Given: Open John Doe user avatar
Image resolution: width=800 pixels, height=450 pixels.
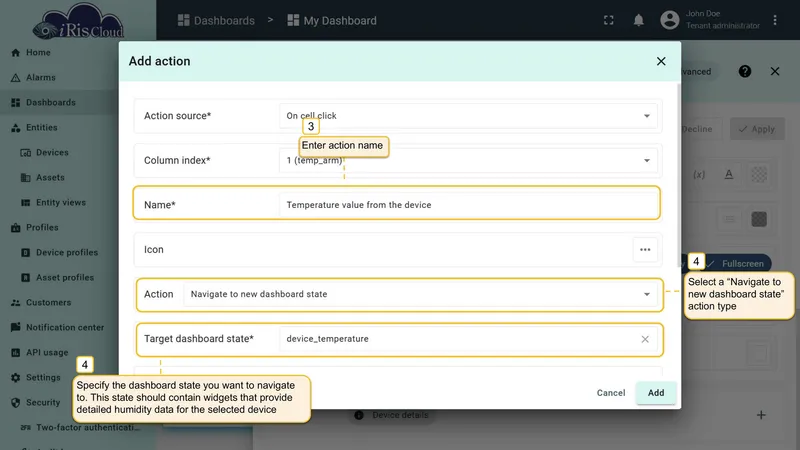Looking at the screenshot, I should click(x=670, y=20).
